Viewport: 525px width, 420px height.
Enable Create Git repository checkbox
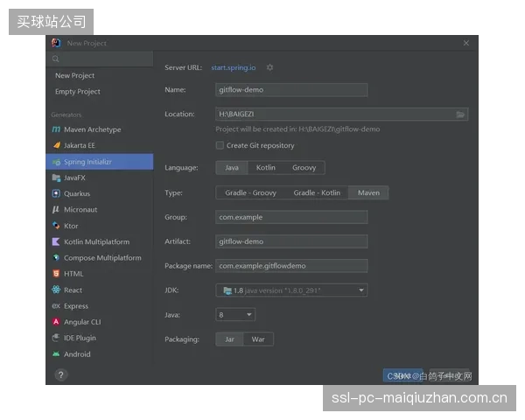click(x=220, y=145)
